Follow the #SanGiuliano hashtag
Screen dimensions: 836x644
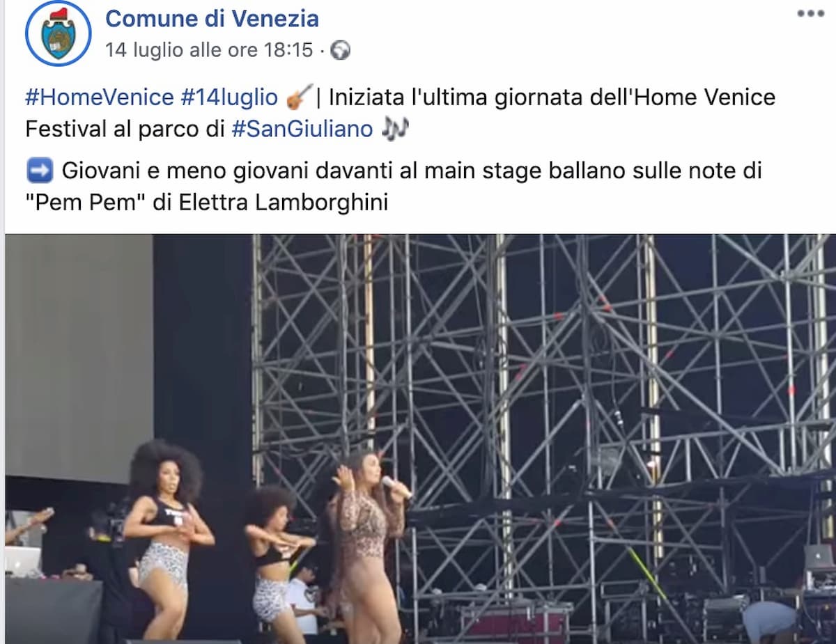[302, 129]
